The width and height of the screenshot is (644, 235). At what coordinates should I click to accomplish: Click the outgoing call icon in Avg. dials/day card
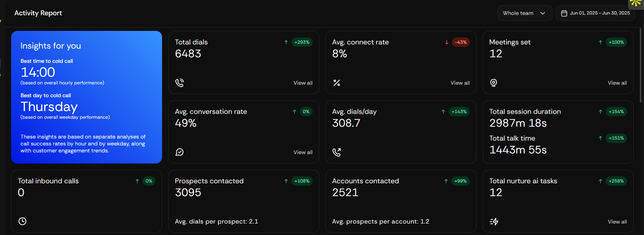pos(337,152)
